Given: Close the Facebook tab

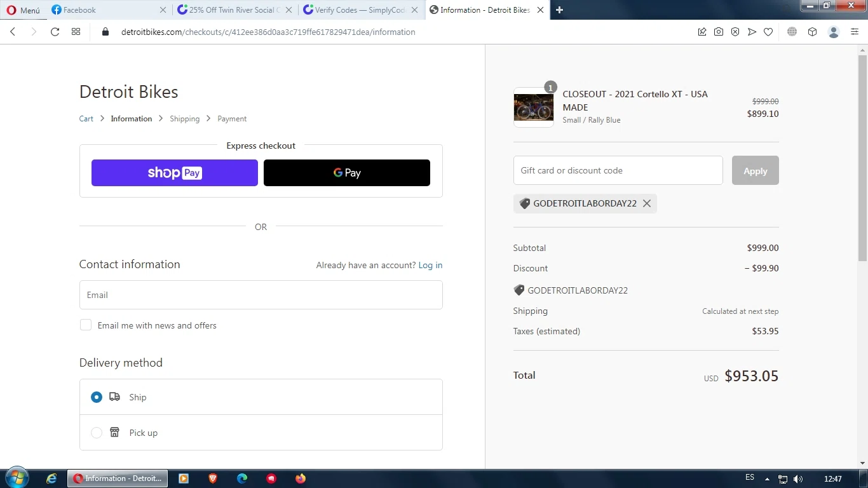Looking at the screenshot, I should (163, 10).
